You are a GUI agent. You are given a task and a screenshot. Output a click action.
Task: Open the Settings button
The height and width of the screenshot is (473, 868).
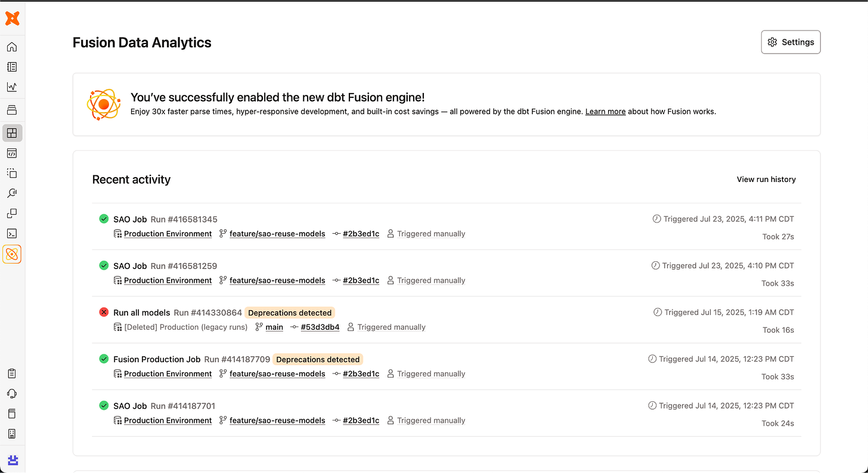790,42
